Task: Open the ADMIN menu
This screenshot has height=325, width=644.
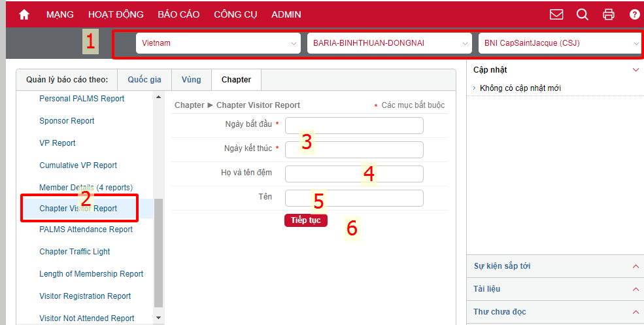Action: [x=286, y=14]
